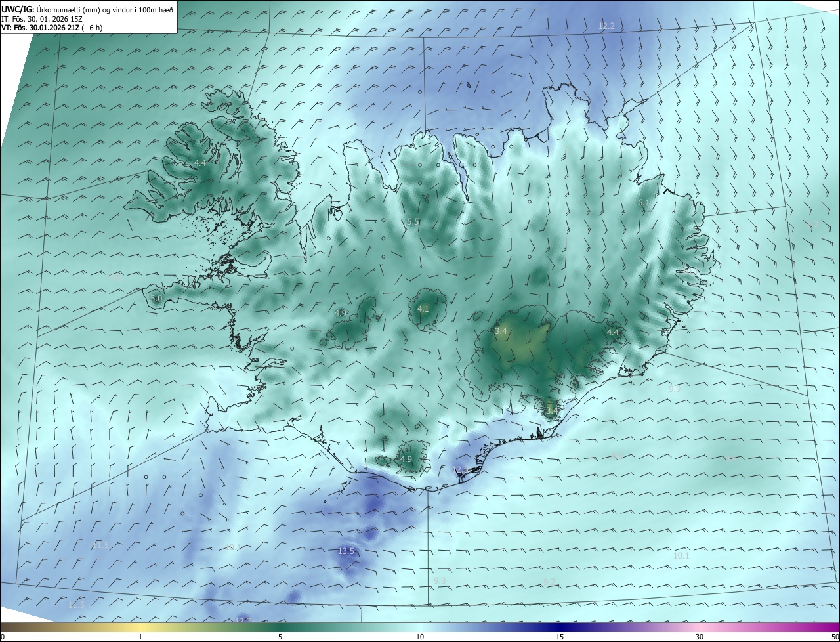The width and height of the screenshot is (840, 642).
Task: Click the 5.5 value in north Iceland
Action: 413,223
